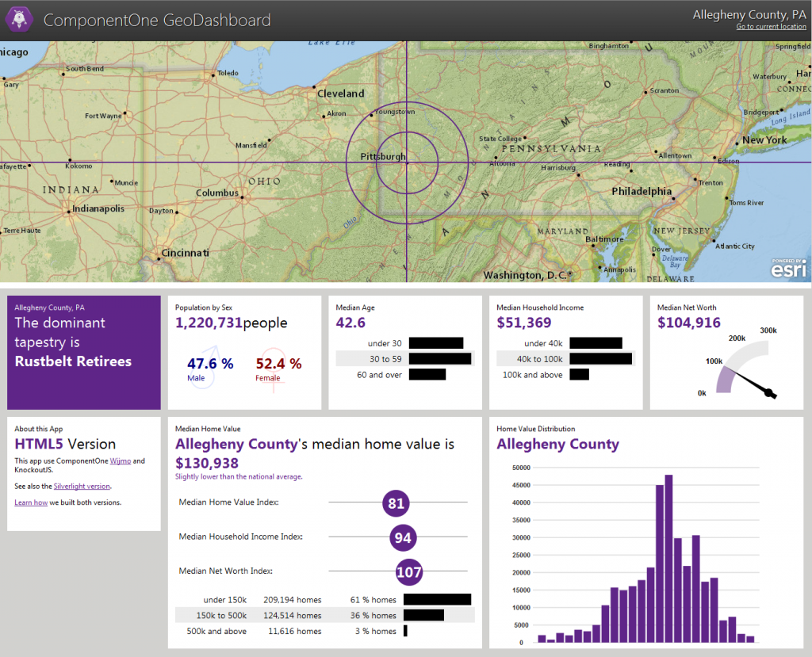812x657 pixels.
Task: Click the population figure 1,220,731
Action: (209, 323)
